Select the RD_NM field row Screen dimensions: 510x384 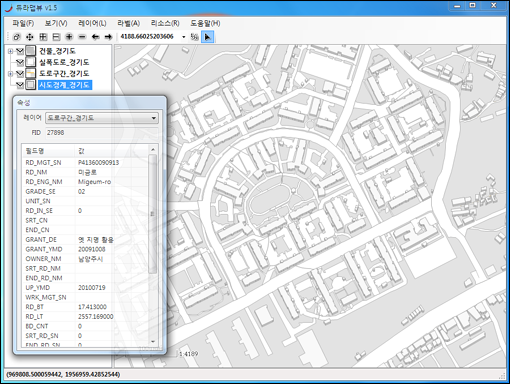(x=85, y=172)
